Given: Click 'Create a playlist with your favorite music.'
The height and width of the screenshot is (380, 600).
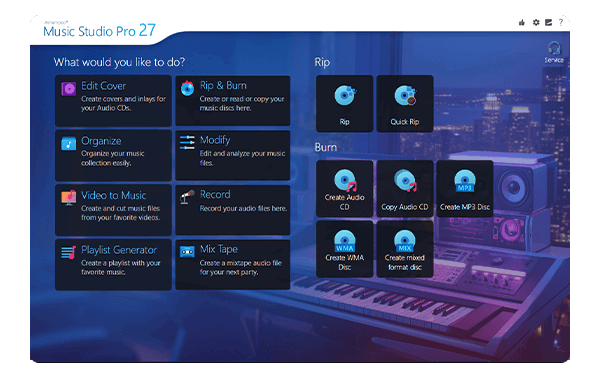Looking at the screenshot, I should click(x=121, y=267).
